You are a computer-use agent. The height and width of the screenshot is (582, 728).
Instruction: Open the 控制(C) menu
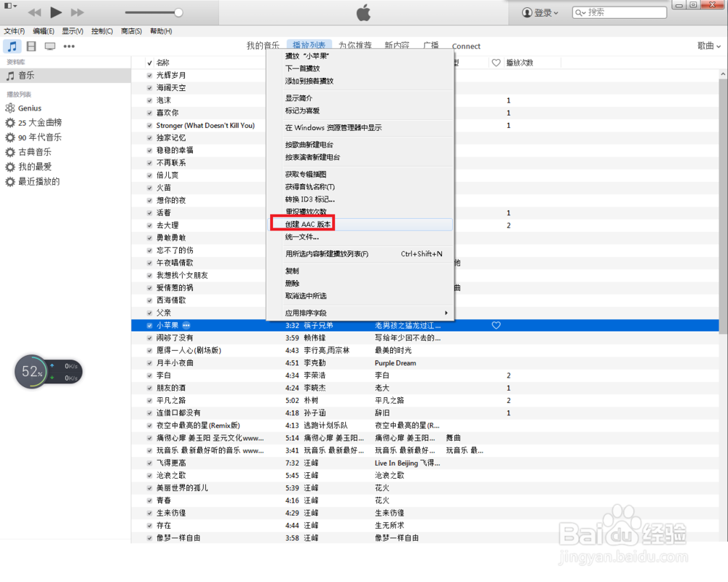tap(102, 31)
